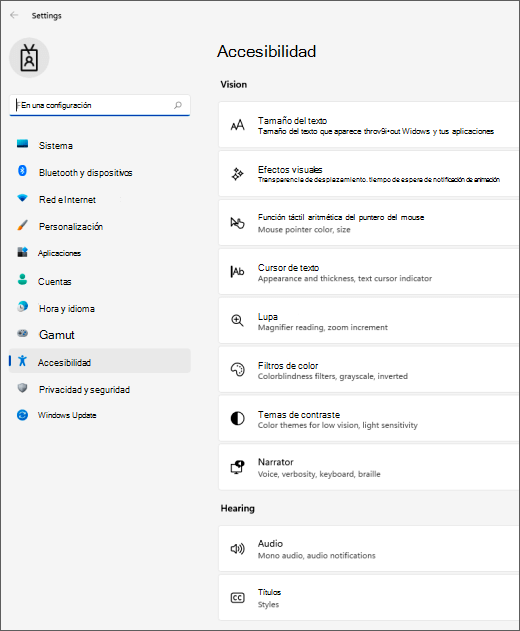This screenshot has height=631, width=520.
Task: Click the Bluetooth icon in sidebar
Action: point(23,171)
